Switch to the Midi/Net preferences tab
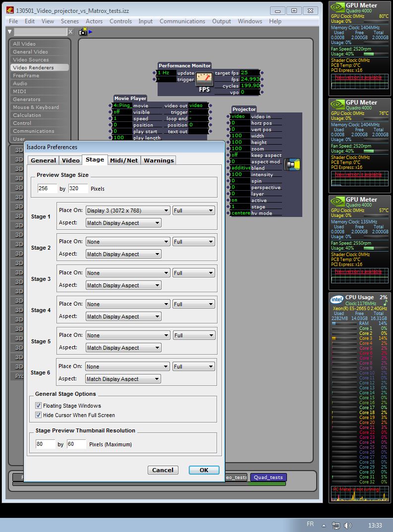Viewport: 393px width, 532px height. click(x=124, y=160)
